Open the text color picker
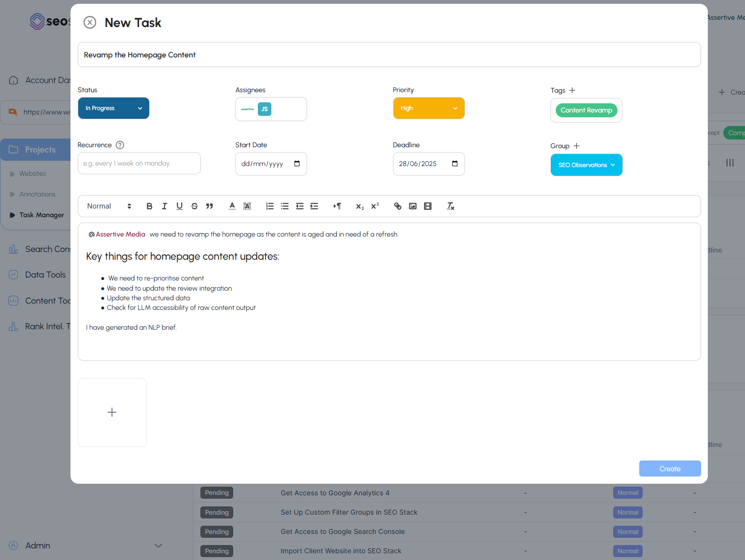 [232, 206]
